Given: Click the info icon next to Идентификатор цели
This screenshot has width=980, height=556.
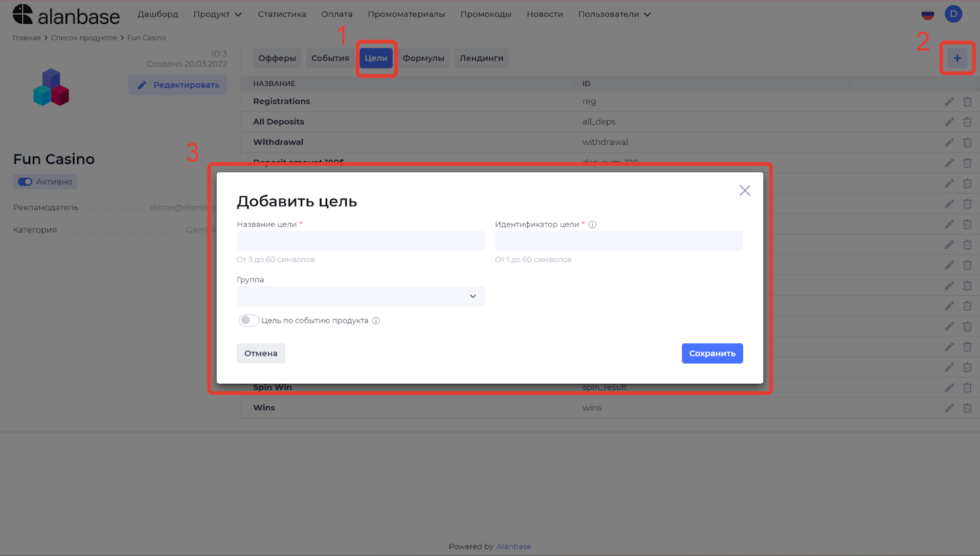Looking at the screenshot, I should 592,224.
